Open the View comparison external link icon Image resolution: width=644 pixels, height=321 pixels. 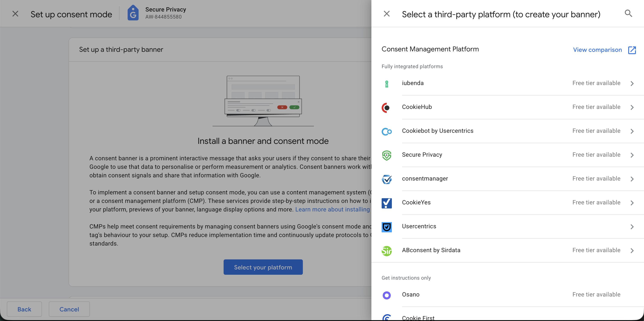click(x=632, y=50)
